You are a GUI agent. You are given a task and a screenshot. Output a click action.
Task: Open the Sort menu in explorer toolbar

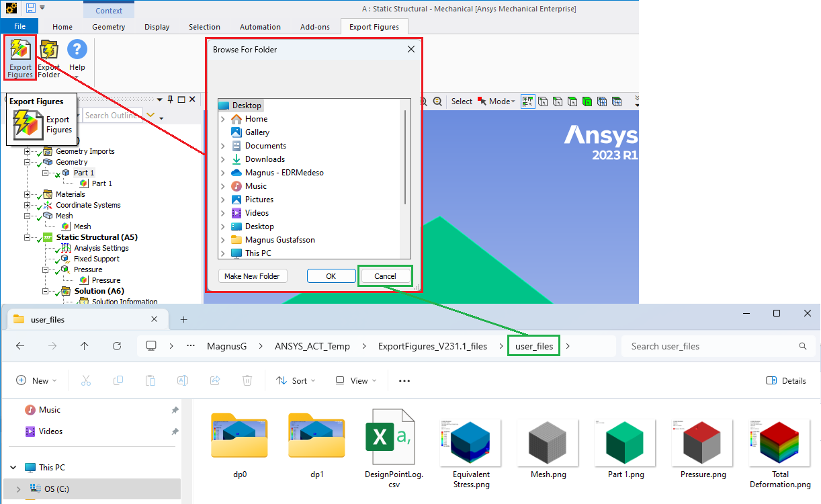(292, 380)
